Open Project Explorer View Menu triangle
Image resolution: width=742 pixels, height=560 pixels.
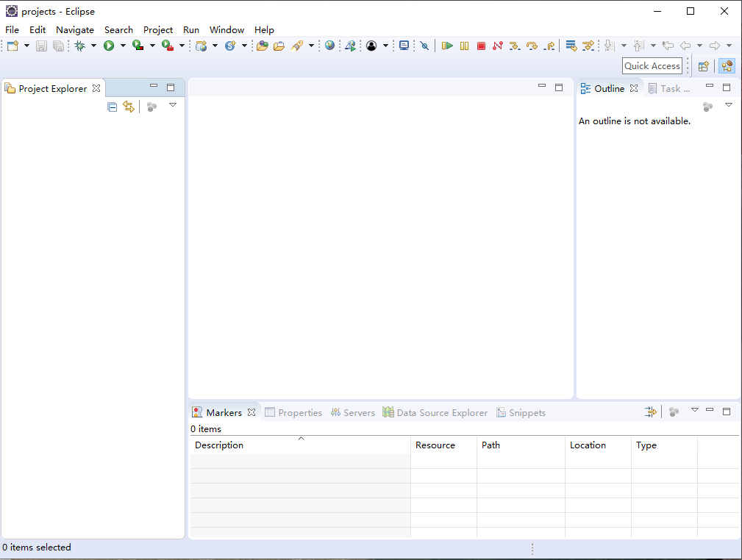pyautogui.click(x=173, y=105)
